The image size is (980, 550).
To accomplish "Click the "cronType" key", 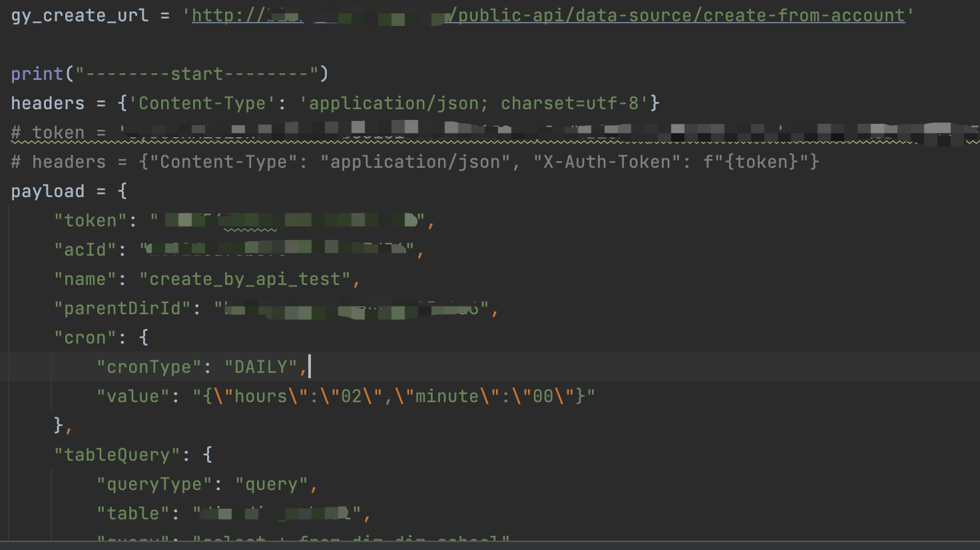I will click(x=148, y=367).
